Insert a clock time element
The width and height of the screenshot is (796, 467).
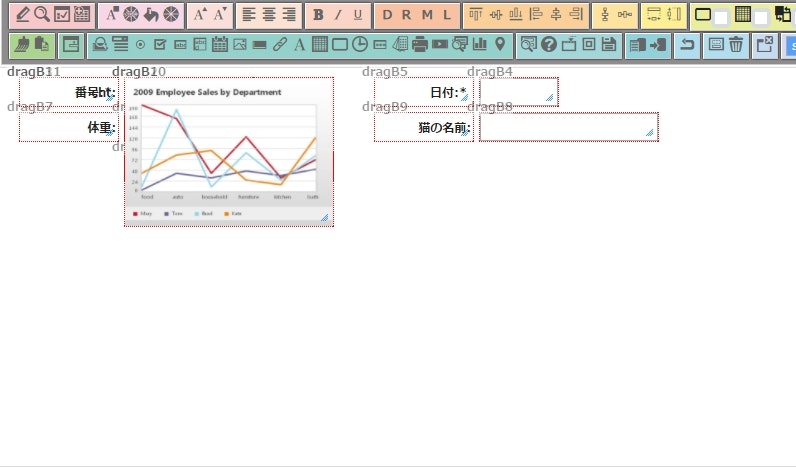pyautogui.click(x=360, y=45)
